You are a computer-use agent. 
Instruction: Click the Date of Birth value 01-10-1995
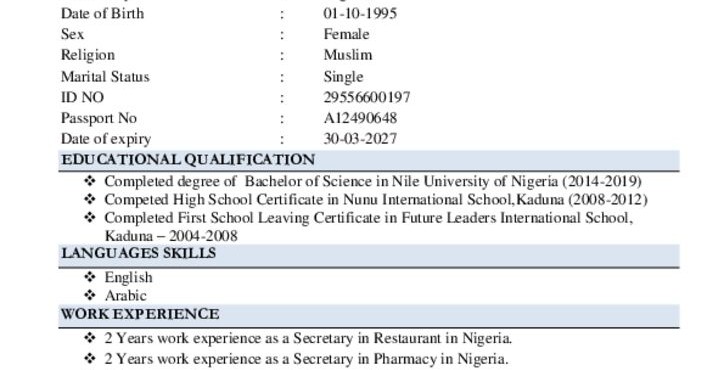click(360, 13)
